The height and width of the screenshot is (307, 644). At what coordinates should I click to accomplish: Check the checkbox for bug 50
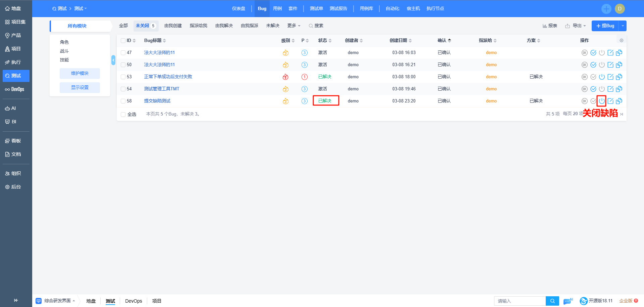click(x=123, y=65)
